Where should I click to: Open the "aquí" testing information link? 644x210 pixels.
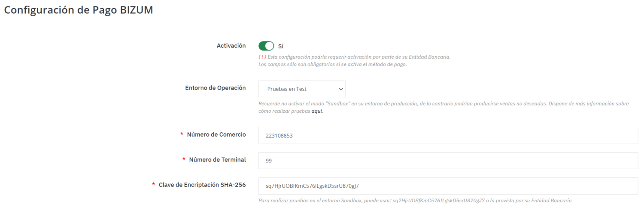[x=317, y=111]
